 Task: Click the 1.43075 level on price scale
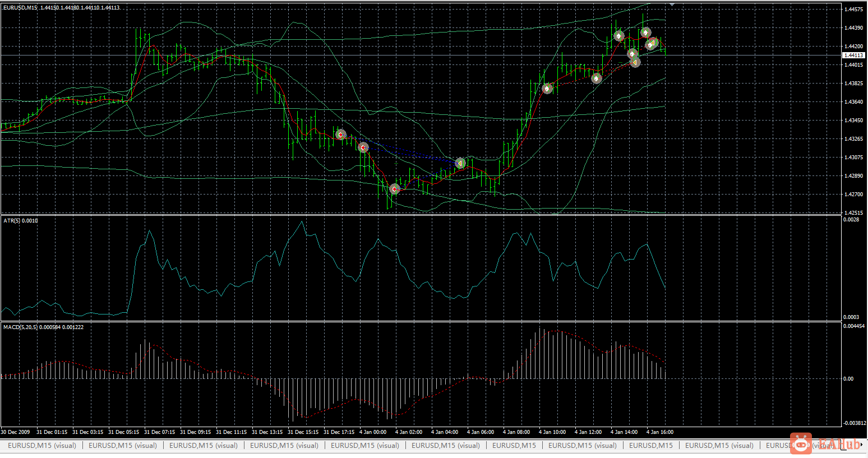853,158
